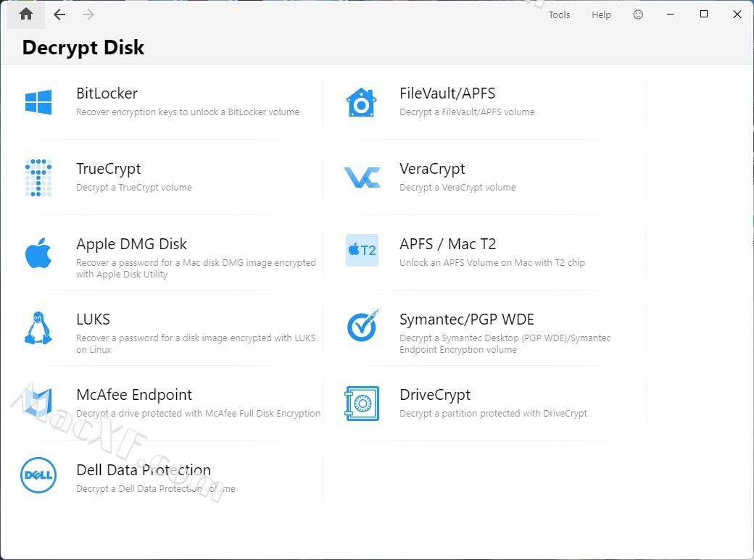Click 'Decrypt a TrueCrypt volume' description
Viewport: 754px width, 560px height.
pyautogui.click(x=133, y=188)
